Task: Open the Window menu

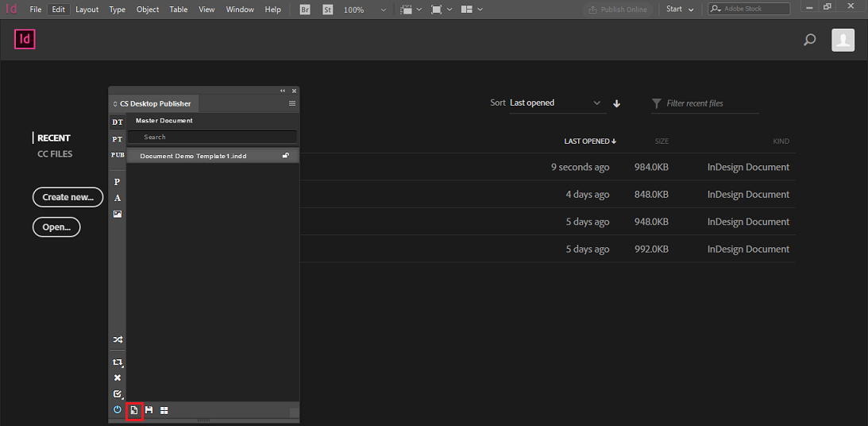Action: (241, 10)
